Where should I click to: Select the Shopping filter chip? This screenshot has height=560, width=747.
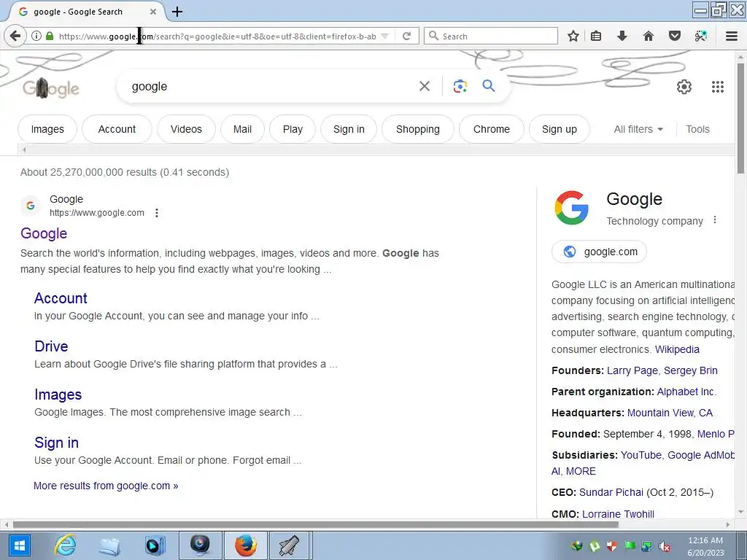418,129
